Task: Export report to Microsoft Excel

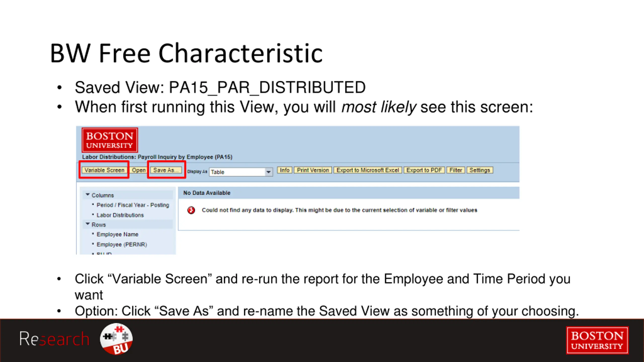Action: click(x=368, y=170)
